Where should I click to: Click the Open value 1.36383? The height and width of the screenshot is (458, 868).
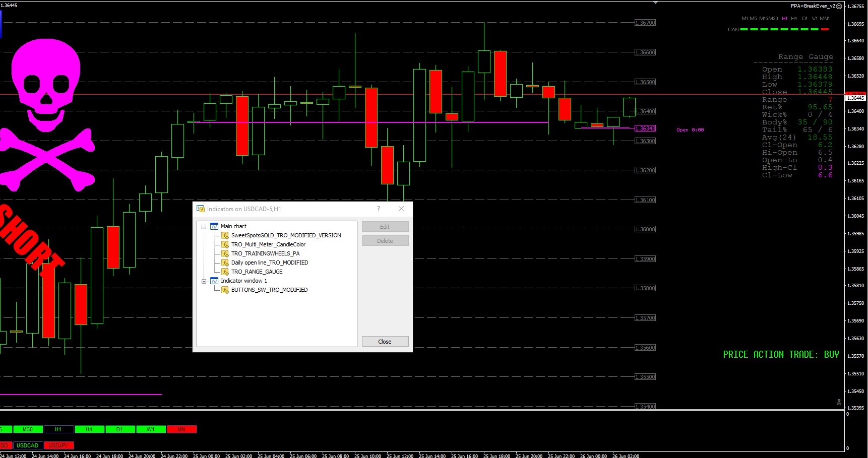click(815, 70)
